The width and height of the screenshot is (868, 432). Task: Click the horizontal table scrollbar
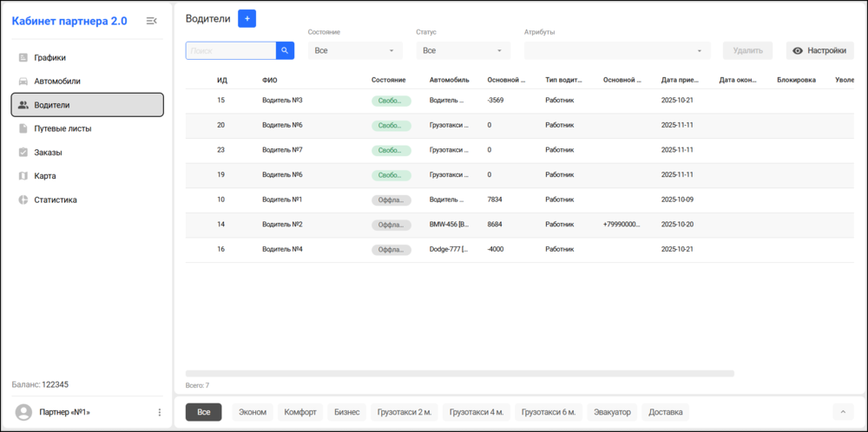(x=459, y=373)
